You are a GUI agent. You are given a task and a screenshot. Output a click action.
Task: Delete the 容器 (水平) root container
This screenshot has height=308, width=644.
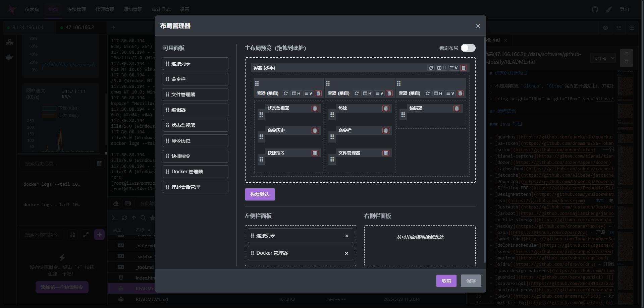point(464,68)
